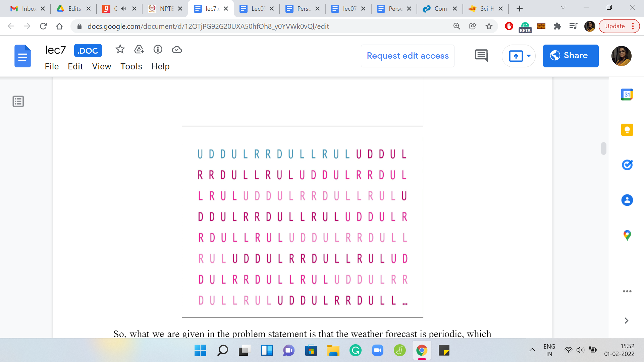Screen dimensions: 644x362
Task: Mute the audio-playing browser tab
Action: point(123,9)
